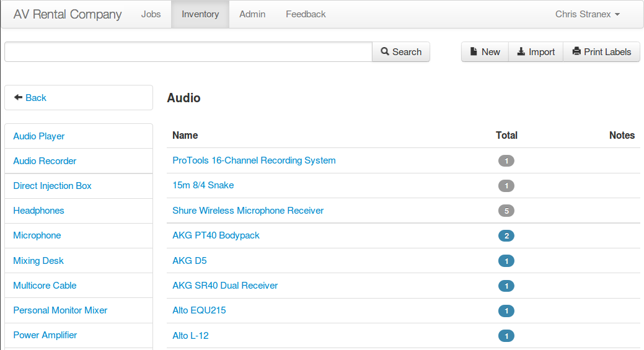Click the Print Labels printer icon
Image resolution: width=644 pixels, height=350 pixels.
click(576, 51)
